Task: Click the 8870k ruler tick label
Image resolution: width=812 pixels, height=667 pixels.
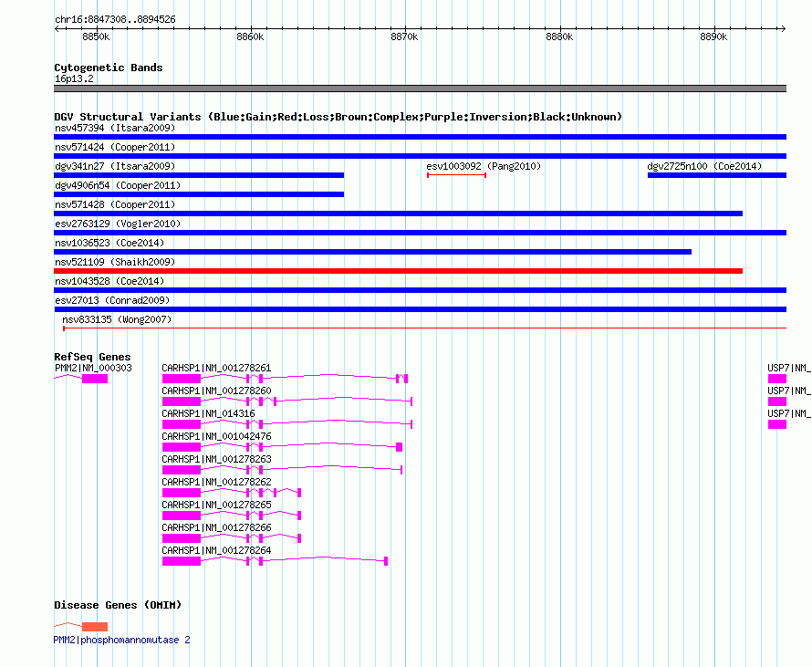Action: [404, 36]
